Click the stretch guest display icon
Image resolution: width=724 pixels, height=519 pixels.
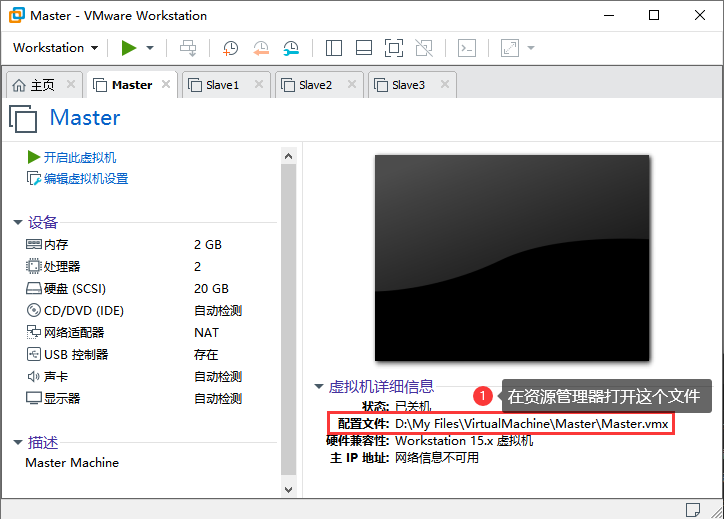510,48
